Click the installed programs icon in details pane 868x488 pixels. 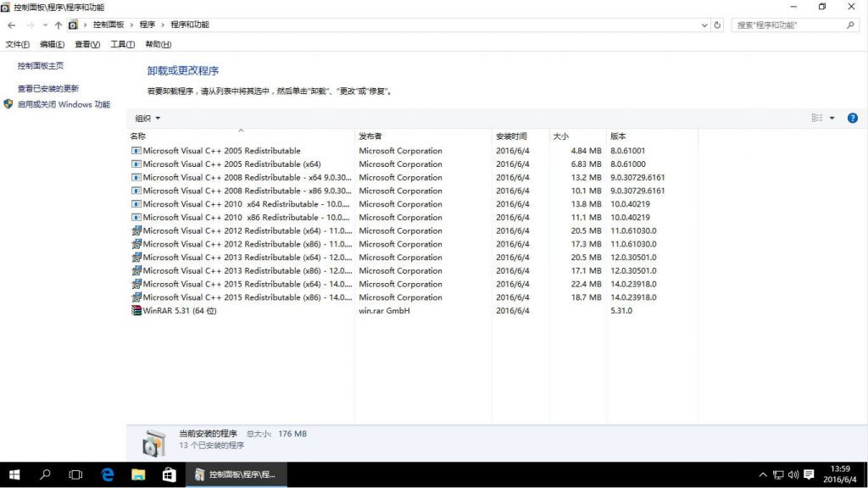pyautogui.click(x=153, y=443)
